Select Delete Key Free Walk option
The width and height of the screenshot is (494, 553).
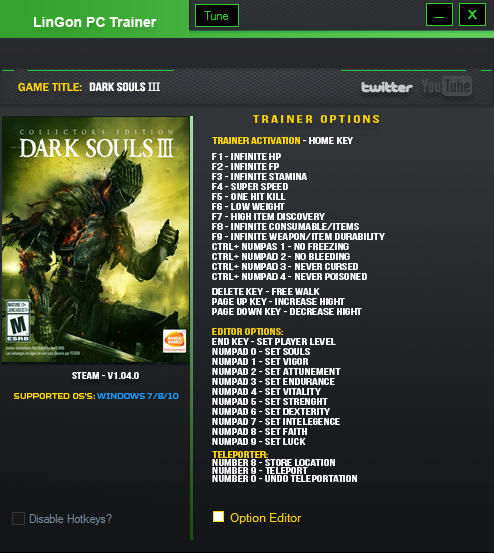click(265, 292)
